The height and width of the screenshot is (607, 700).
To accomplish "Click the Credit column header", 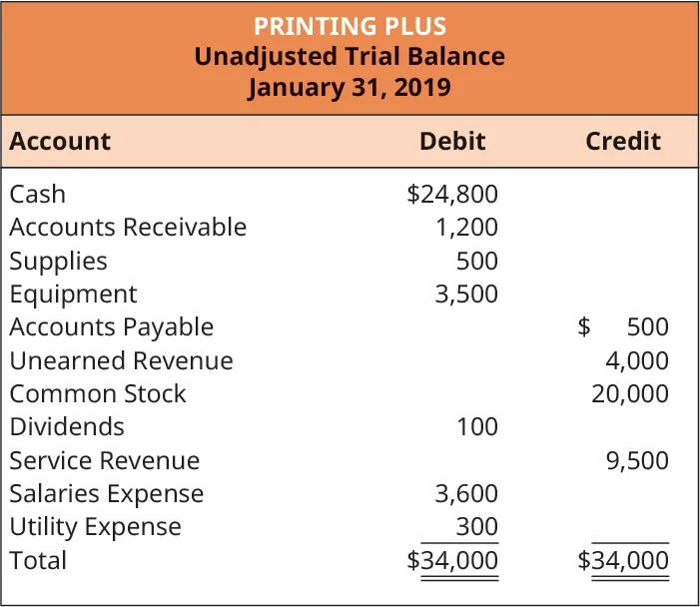I will [623, 141].
